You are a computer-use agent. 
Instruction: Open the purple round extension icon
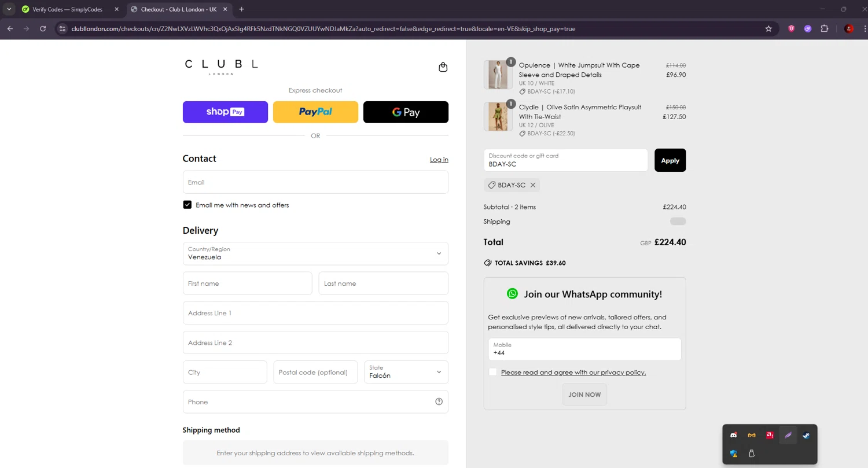tap(808, 28)
